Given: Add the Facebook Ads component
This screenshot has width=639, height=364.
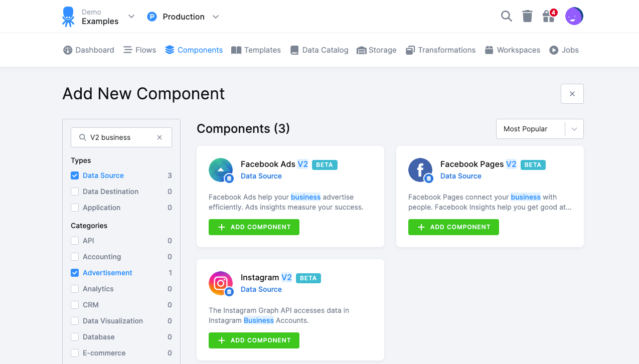Looking at the screenshot, I should click(x=254, y=227).
